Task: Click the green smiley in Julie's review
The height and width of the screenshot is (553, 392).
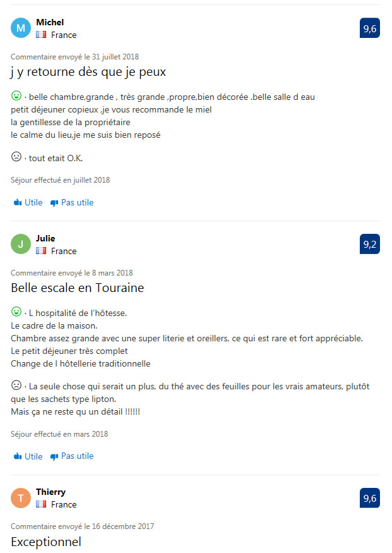Action: coord(16,312)
